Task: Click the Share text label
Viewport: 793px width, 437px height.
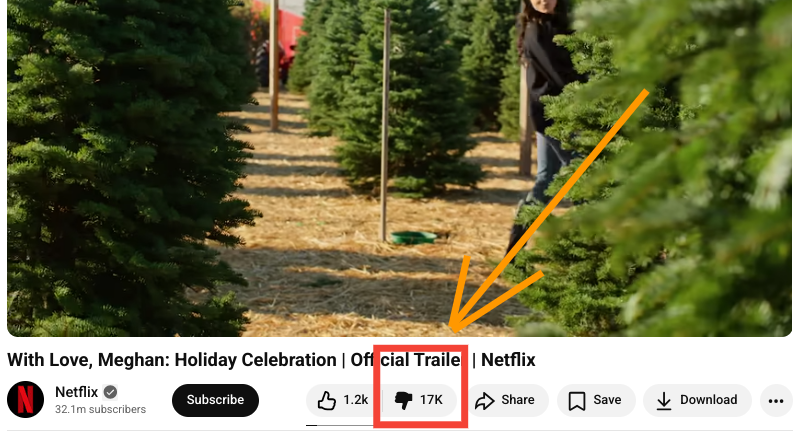Action: pyautogui.click(x=518, y=400)
